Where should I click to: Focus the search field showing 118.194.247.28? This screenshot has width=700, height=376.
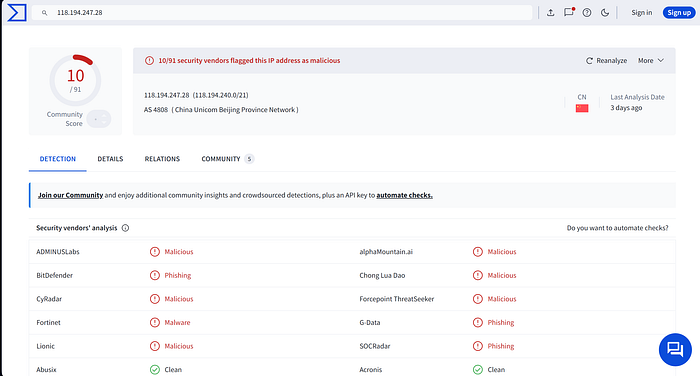click(282, 13)
